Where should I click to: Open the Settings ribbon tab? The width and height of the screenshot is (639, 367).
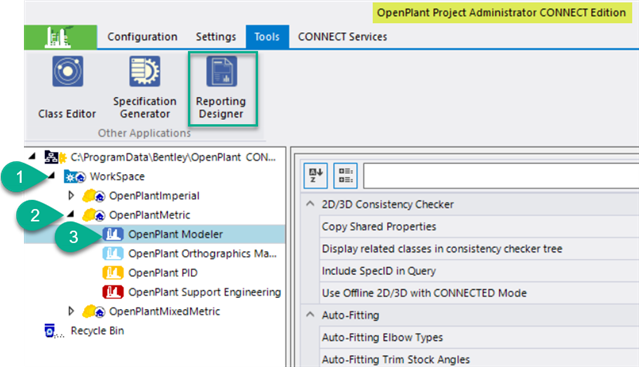click(x=216, y=37)
